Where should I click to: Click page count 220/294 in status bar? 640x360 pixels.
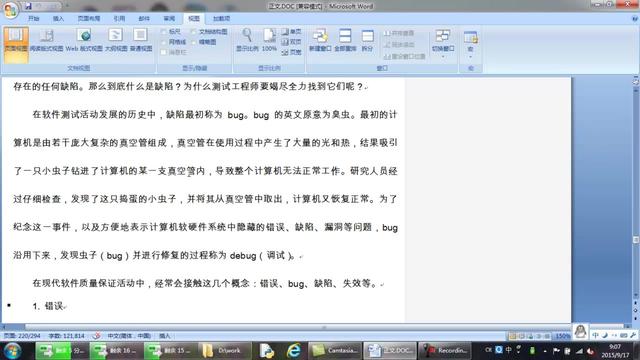click(x=22, y=336)
